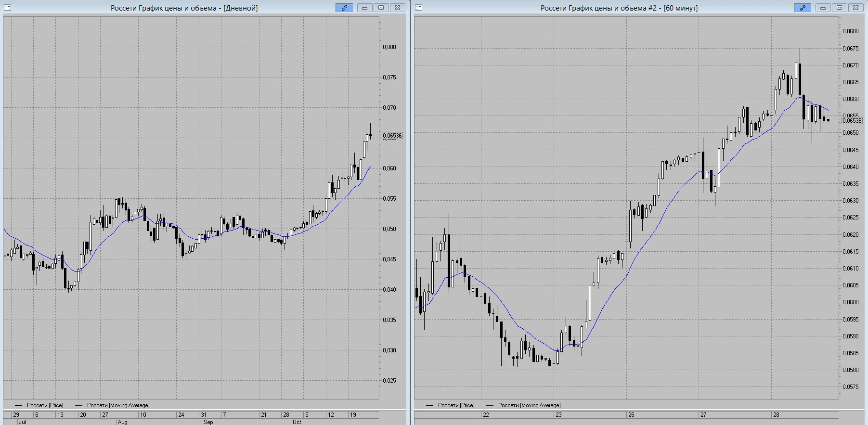Minimize the daily (Дневной) chart window
868x425 pixels.
[364, 8]
